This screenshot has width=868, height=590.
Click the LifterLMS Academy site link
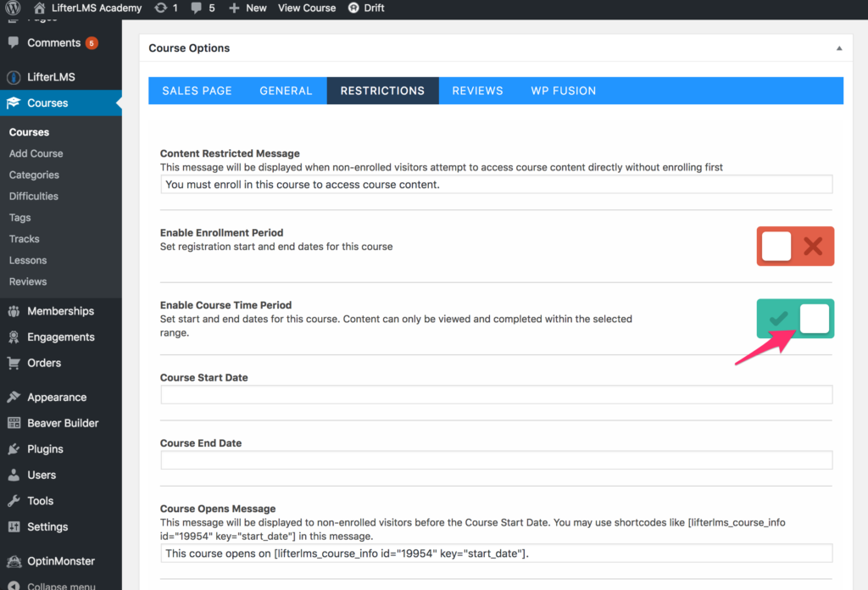(97, 8)
